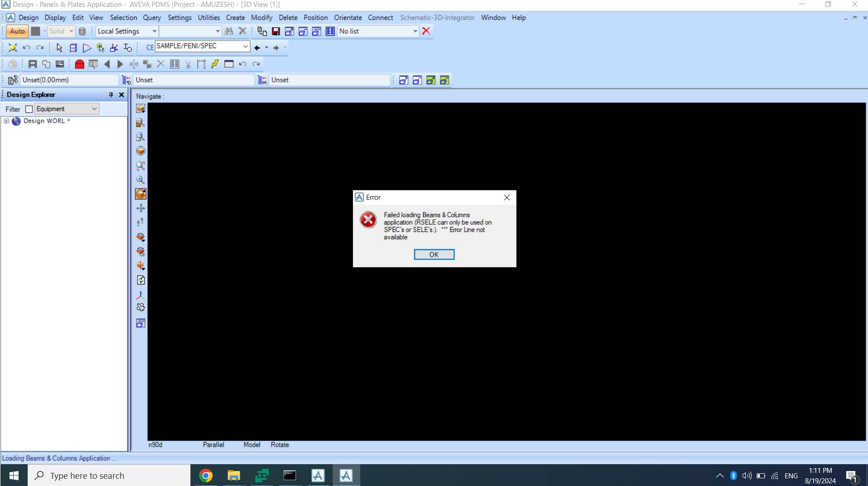The height and width of the screenshot is (486, 868).
Task: Open the Query menu
Action: tap(152, 18)
